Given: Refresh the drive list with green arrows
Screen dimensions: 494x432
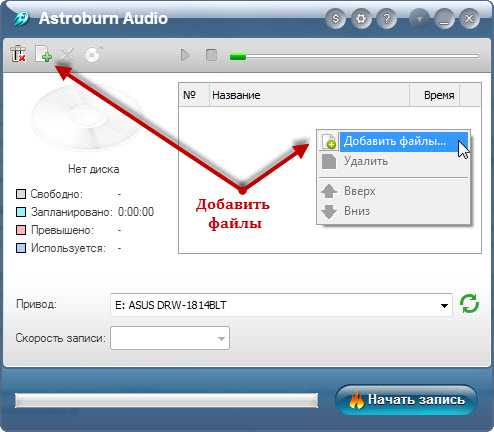Looking at the screenshot, I should click(469, 304).
